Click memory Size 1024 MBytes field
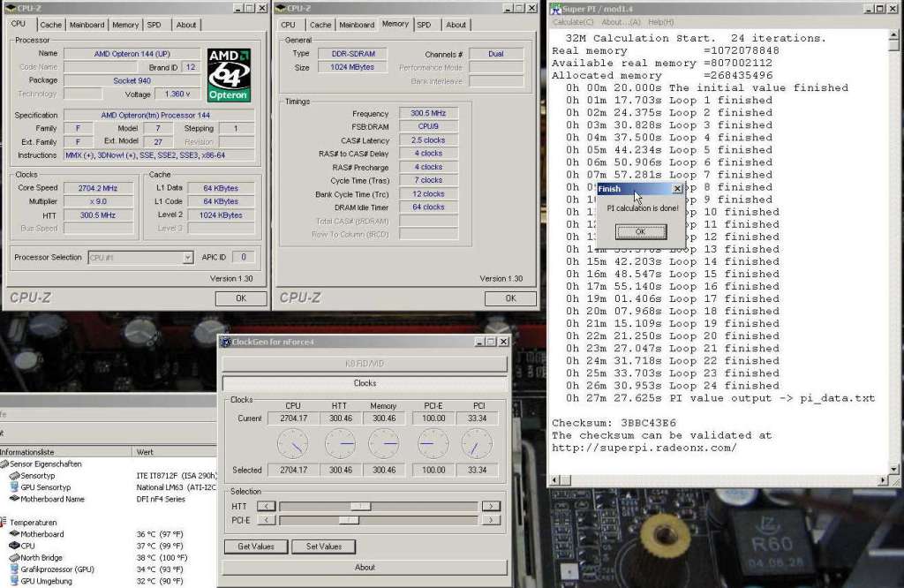The height and width of the screenshot is (588, 904). click(x=352, y=67)
